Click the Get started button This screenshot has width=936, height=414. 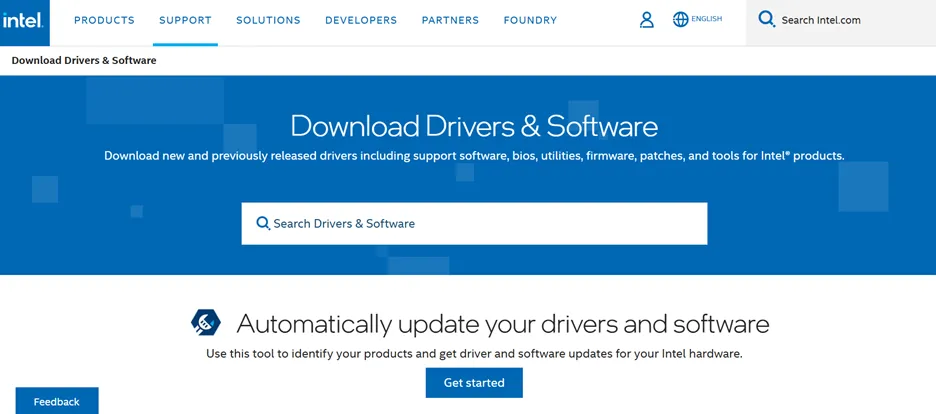click(x=474, y=383)
